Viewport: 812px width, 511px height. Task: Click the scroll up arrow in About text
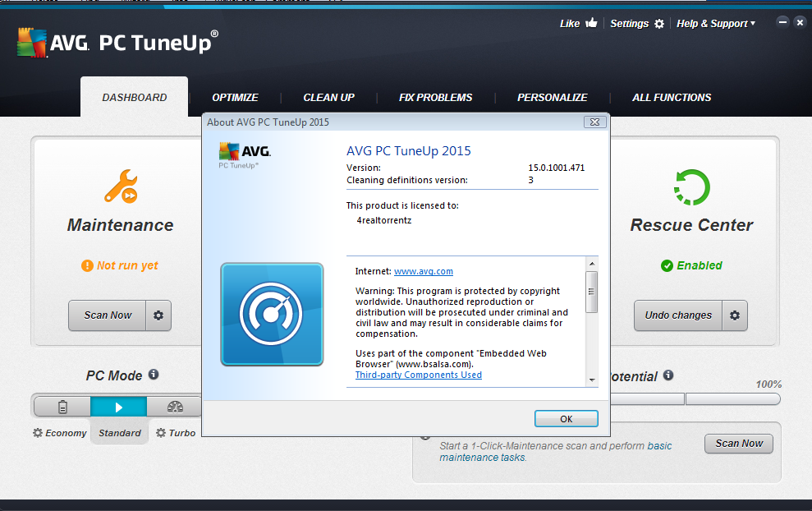tap(592, 264)
